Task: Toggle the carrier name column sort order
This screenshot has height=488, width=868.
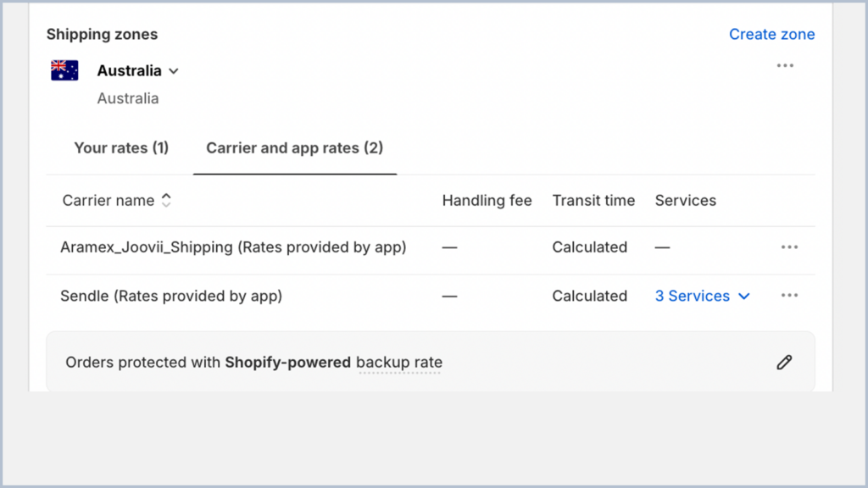Action: click(x=166, y=200)
